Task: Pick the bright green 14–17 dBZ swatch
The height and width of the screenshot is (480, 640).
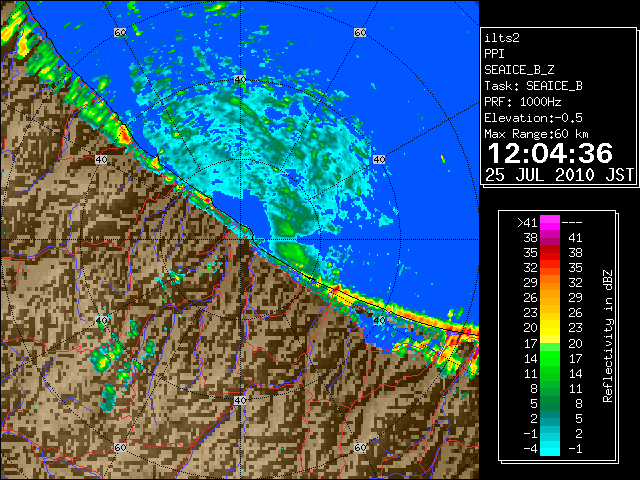Action: pyautogui.click(x=549, y=358)
